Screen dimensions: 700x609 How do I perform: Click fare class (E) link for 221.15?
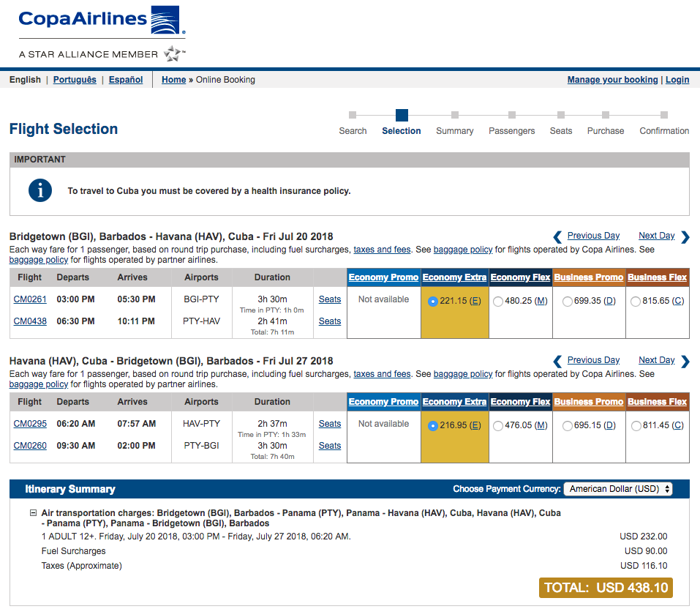[475, 301]
